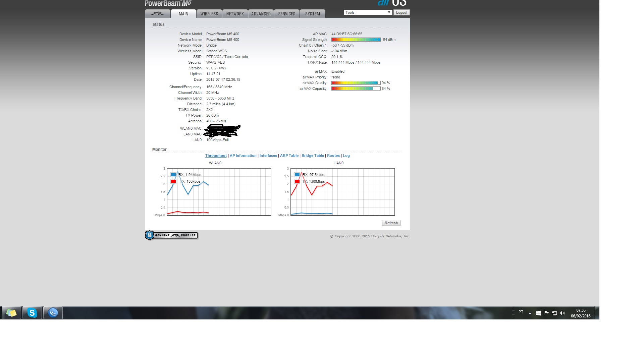Click the taskbar clock and date

[581, 313]
